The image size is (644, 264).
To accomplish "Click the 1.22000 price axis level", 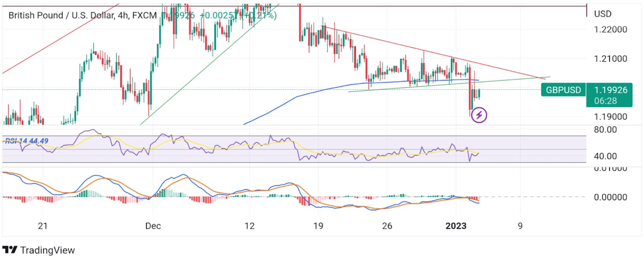I will (611, 30).
